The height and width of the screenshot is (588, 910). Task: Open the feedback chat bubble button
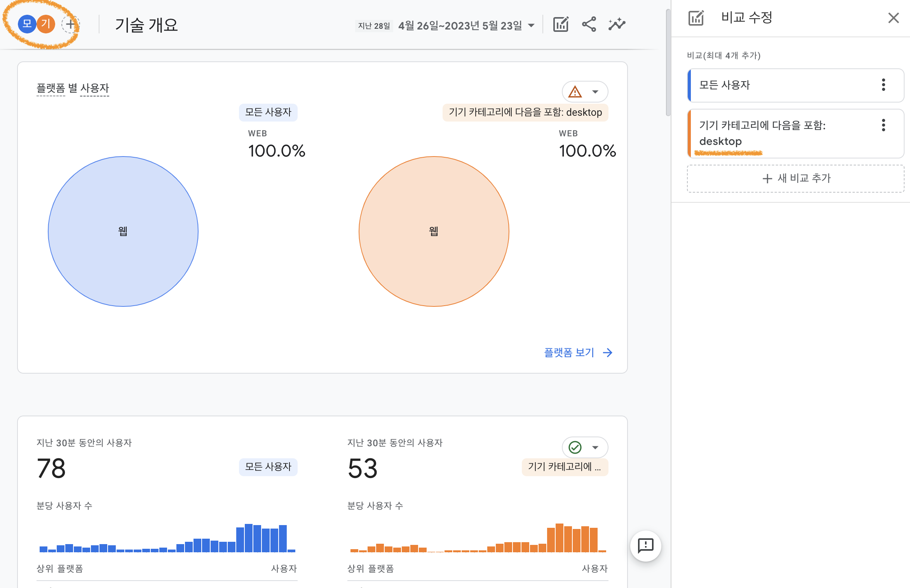click(645, 546)
